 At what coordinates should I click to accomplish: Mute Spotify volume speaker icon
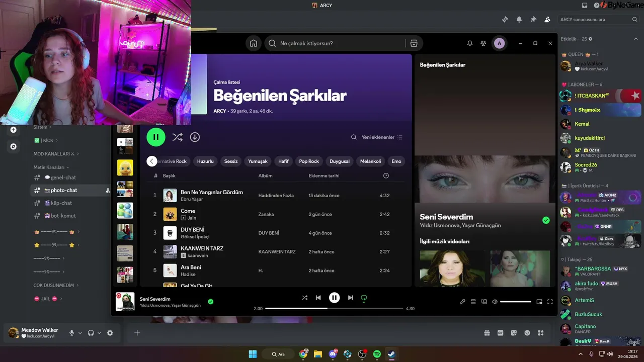pos(495,302)
